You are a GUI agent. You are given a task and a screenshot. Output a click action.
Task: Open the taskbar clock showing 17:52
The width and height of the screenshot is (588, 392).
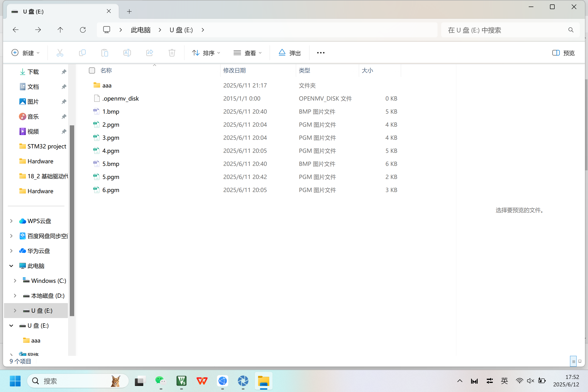566,381
